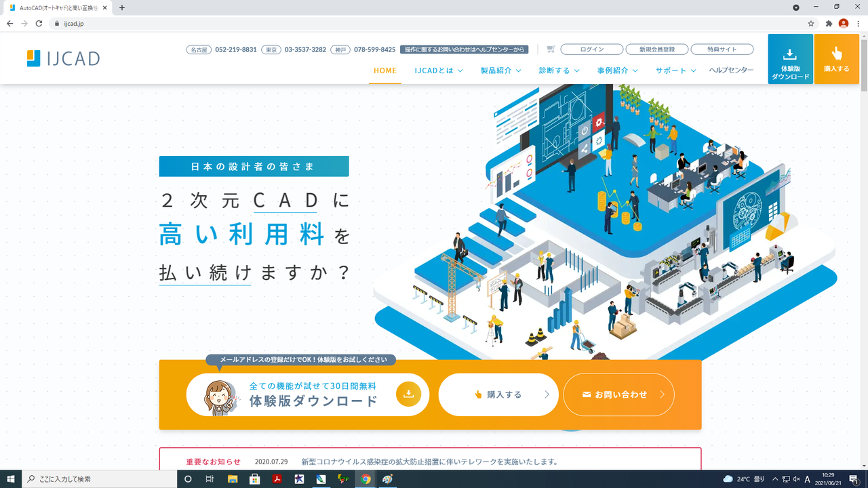The height and width of the screenshot is (488, 868).
Task: Click Kobe phone number 078-599-8425
Action: [x=374, y=49]
